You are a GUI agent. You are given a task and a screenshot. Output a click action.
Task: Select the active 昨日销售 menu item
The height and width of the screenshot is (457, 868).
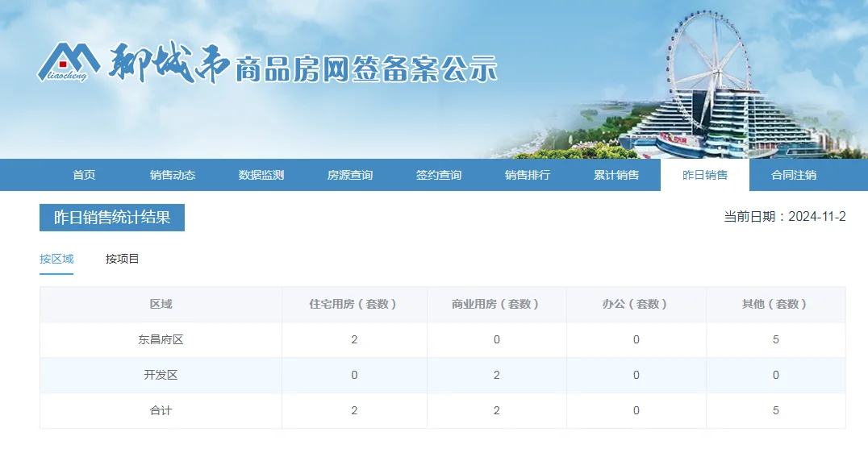click(705, 175)
